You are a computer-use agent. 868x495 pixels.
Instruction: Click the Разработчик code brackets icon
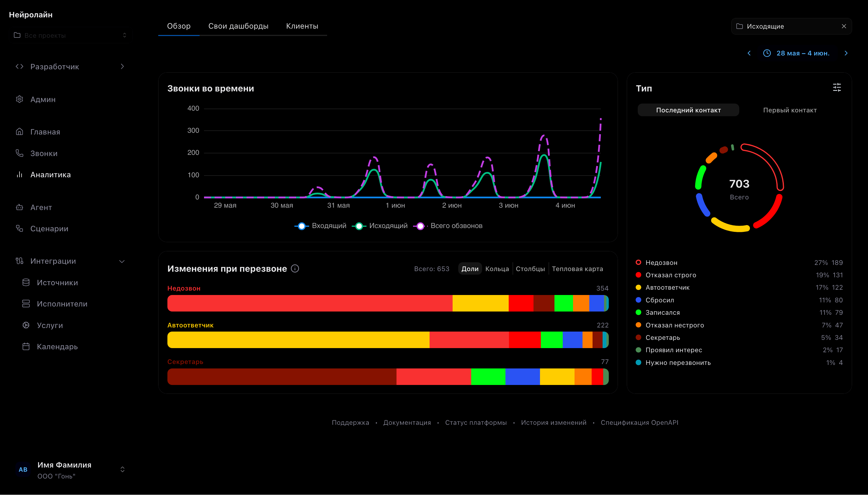pyautogui.click(x=19, y=66)
